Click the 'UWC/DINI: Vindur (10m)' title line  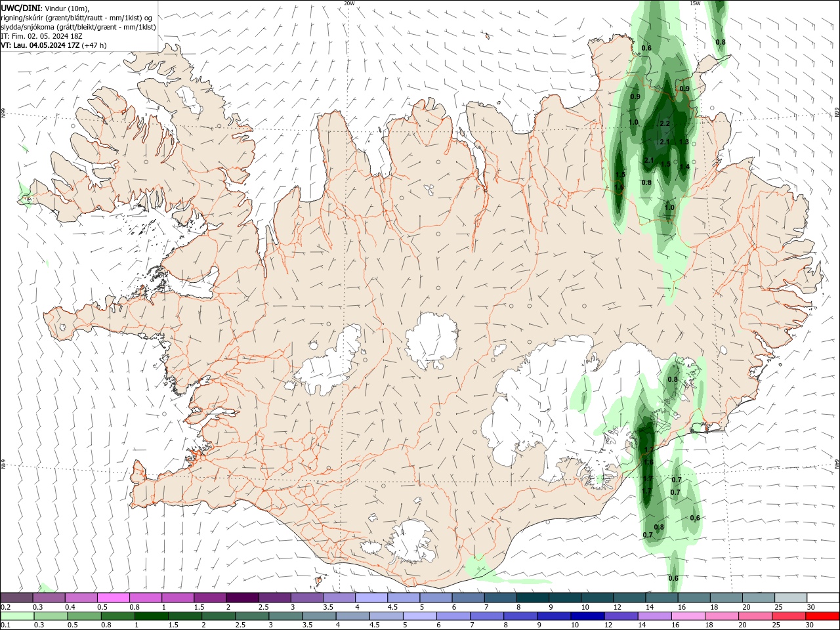45,9
